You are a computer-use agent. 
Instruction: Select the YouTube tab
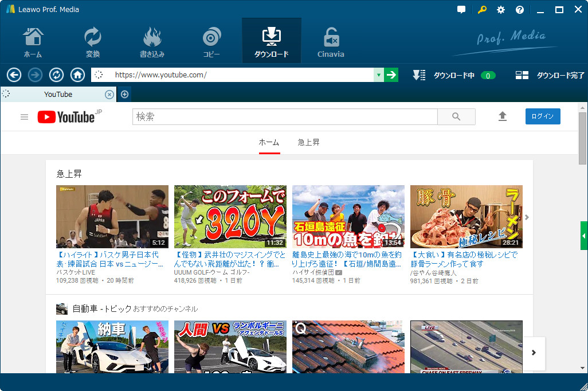click(58, 95)
